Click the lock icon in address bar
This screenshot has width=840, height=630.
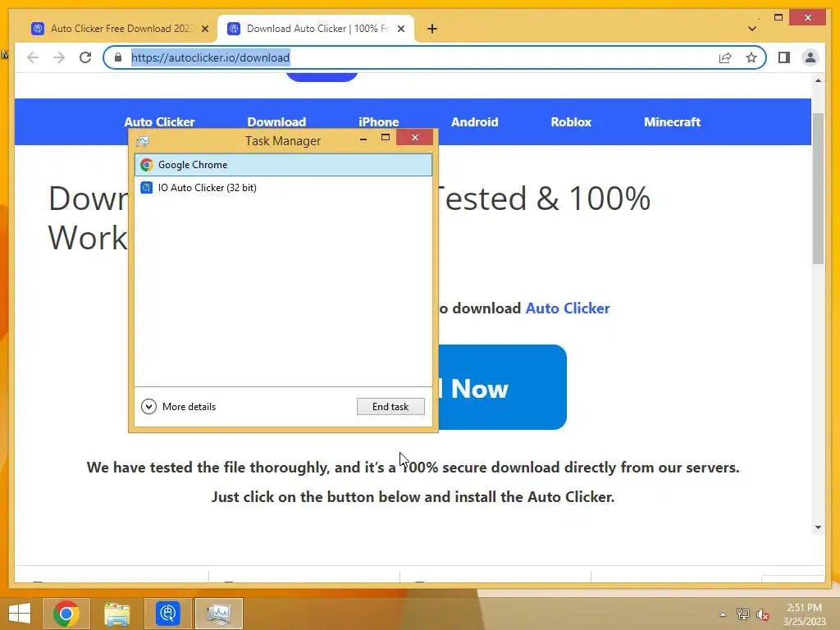(118, 57)
